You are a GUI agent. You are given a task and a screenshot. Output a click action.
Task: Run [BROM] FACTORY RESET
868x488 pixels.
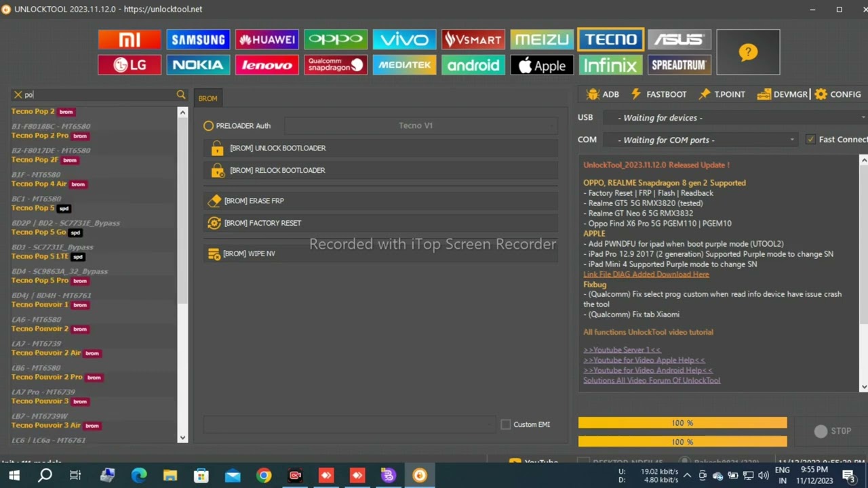(380, 223)
